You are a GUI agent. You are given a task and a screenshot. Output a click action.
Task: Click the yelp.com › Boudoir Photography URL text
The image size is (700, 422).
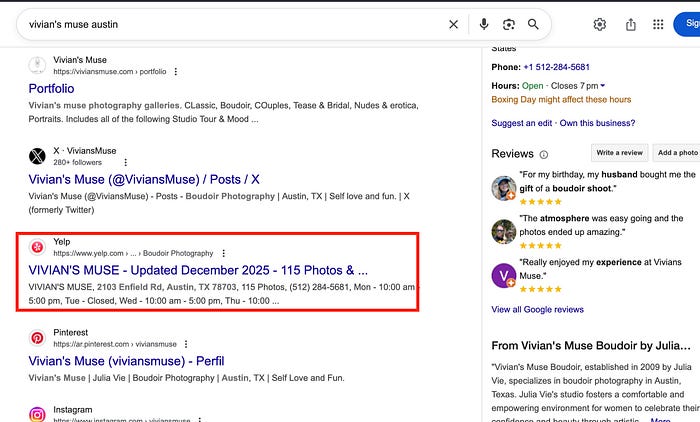click(x=133, y=253)
